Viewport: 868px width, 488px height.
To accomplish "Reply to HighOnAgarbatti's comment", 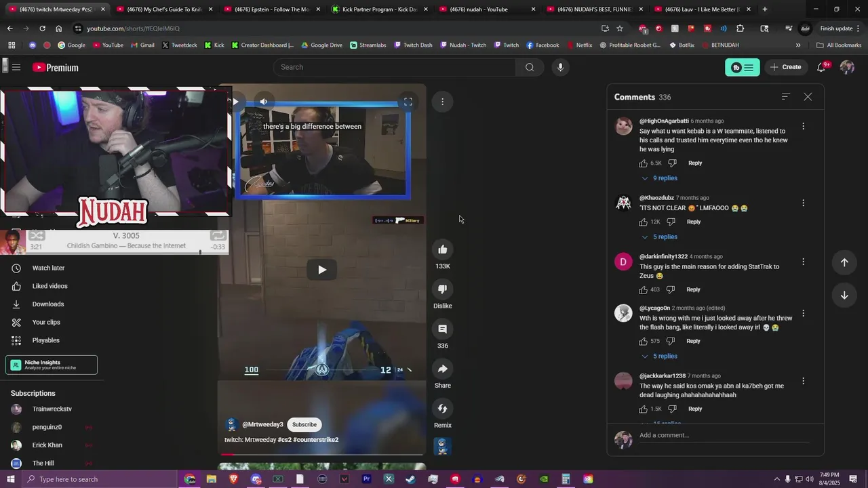I will [x=695, y=163].
